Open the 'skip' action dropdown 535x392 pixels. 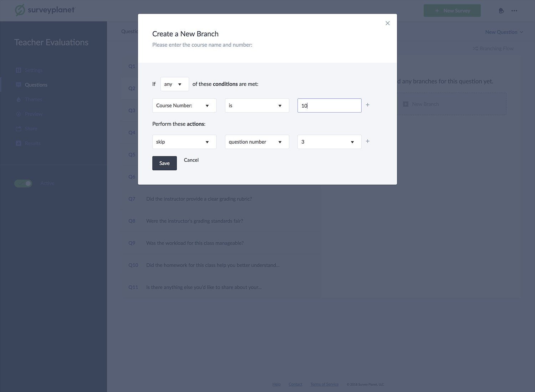[x=184, y=142]
